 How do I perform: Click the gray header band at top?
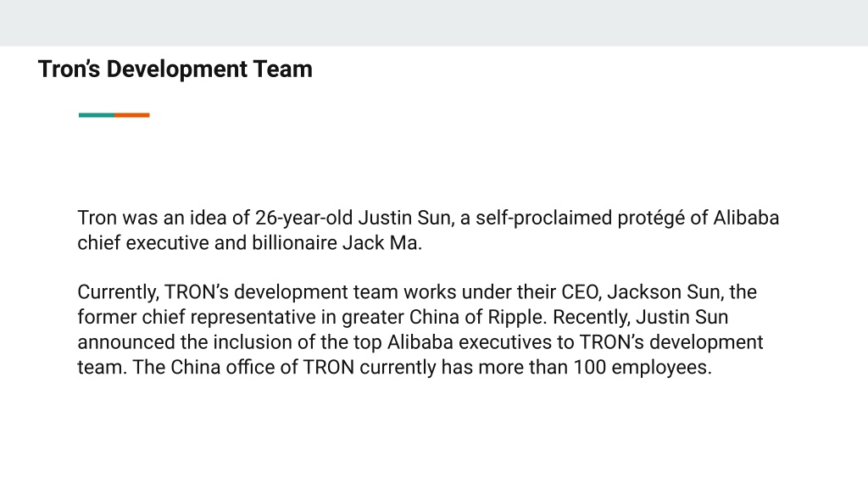click(x=434, y=23)
